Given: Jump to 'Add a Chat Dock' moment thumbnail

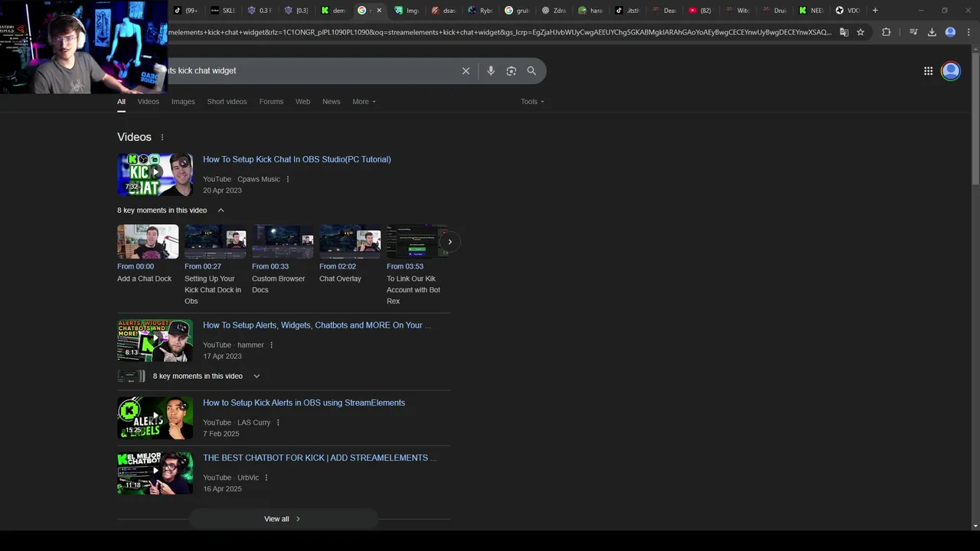Looking at the screenshot, I should point(148,242).
